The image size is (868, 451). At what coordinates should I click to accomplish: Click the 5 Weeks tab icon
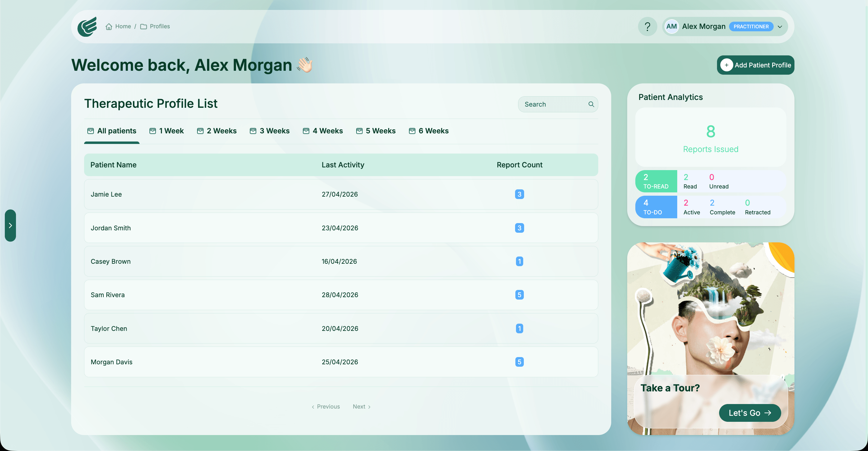tap(359, 131)
